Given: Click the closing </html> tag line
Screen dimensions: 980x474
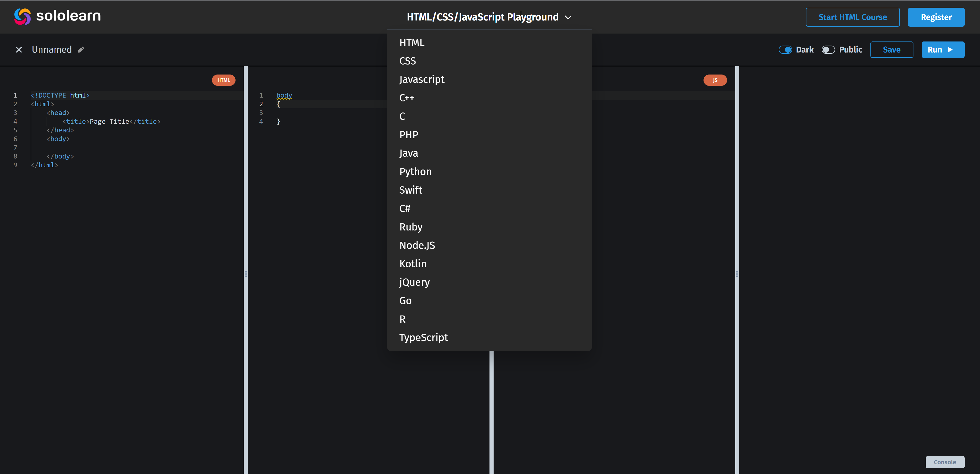Looking at the screenshot, I should [x=44, y=165].
